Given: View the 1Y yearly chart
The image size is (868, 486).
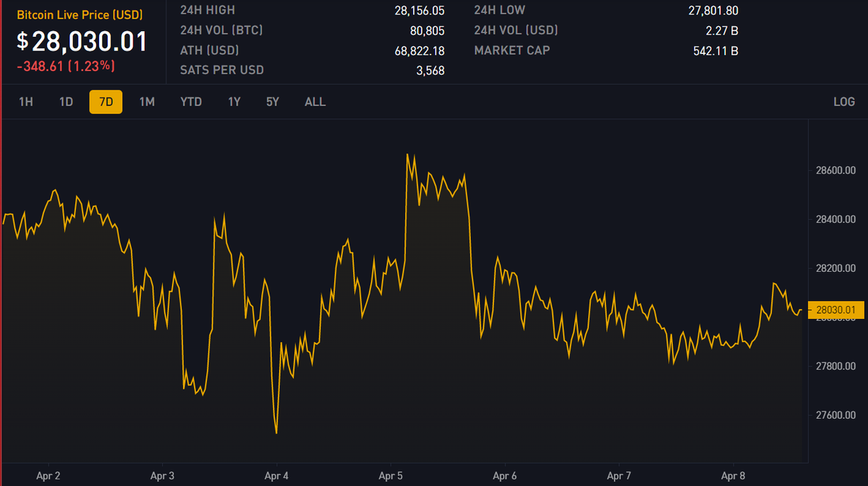Looking at the screenshot, I should click(233, 102).
